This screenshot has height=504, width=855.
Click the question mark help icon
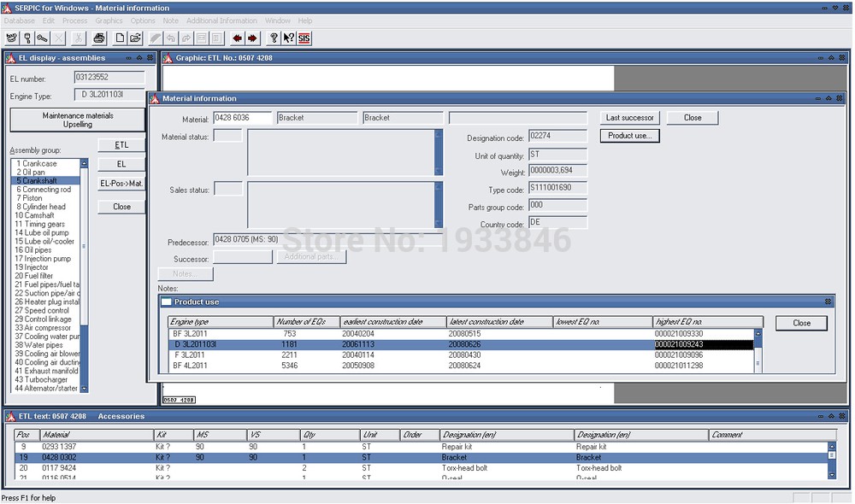[x=274, y=38]
